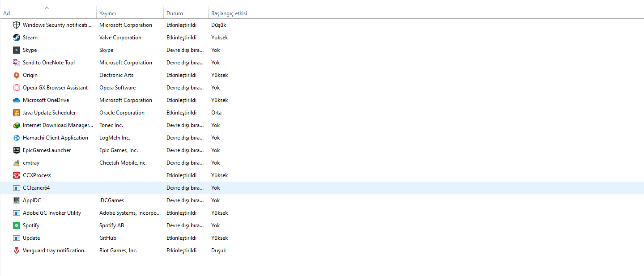Click the Send to OneNote Tool icon
The height and width of the screenshot is (276, 644).
(17, 63)
